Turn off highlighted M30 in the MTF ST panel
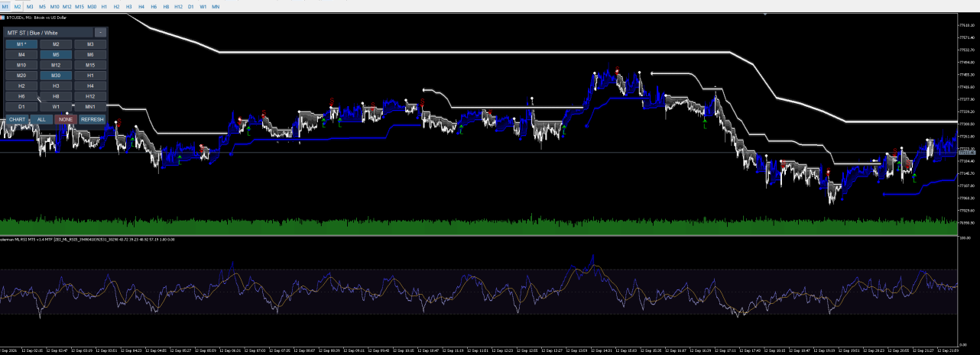Screen dimensions: 980x355 [56, 76]
